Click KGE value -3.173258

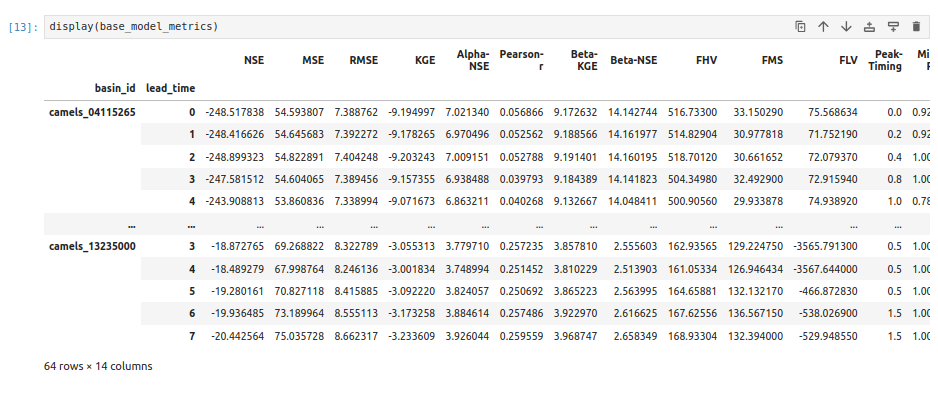[x=412, y=314]
